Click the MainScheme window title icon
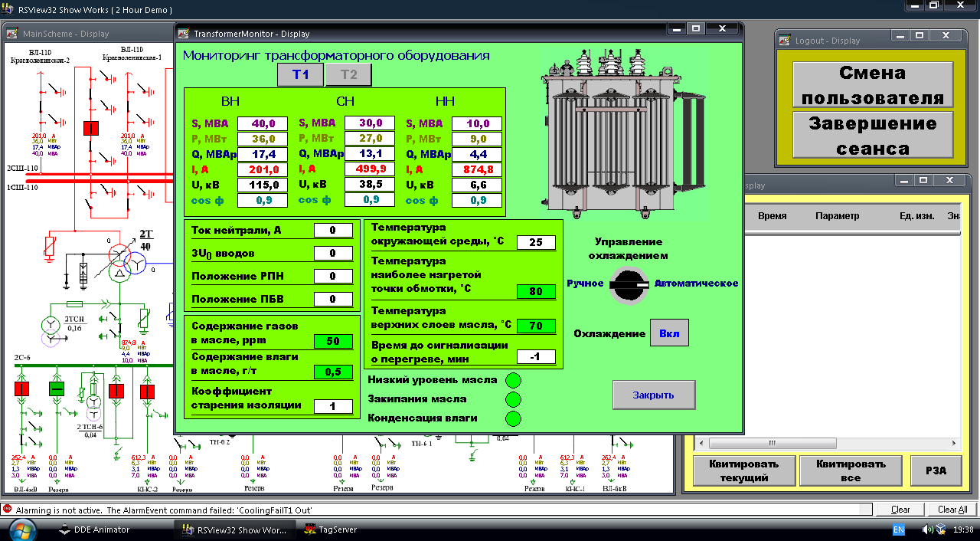Viewport: 980px width, 541px height. pyautogui.click(x=12, y=33)
